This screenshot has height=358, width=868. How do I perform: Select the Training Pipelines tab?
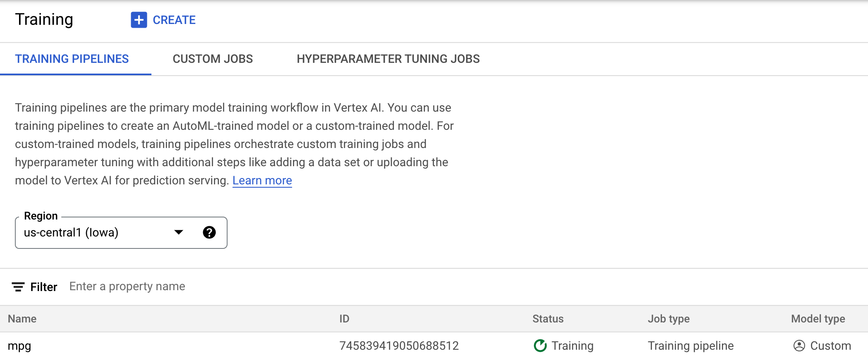click(x=72, y=59)
